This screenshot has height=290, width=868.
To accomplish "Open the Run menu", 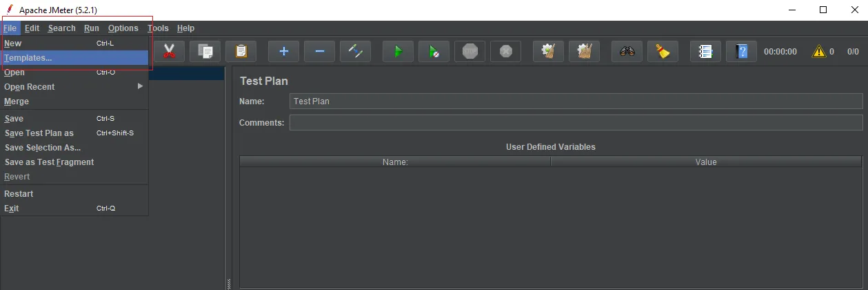I will coord(92,28).
